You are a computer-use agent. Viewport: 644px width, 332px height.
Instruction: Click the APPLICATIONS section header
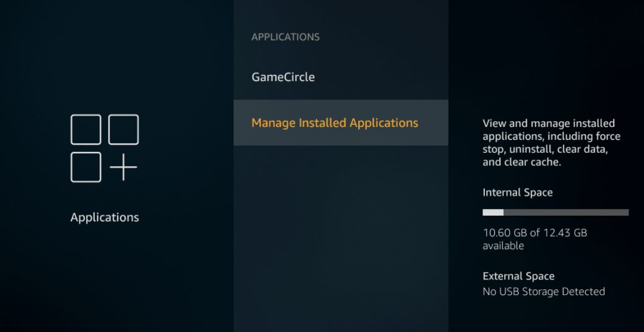point(285,37)
